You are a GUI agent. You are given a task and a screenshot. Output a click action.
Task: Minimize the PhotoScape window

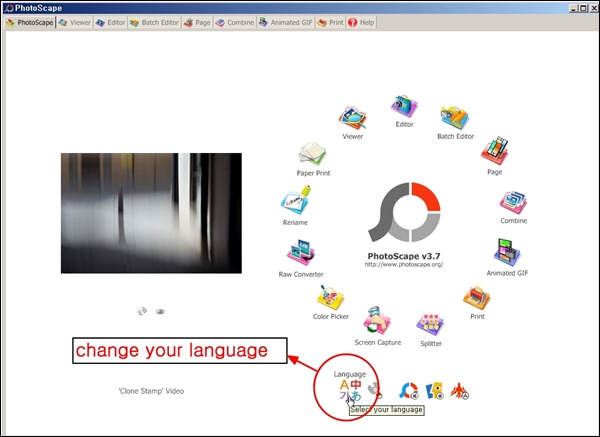[x=573, y=8]
